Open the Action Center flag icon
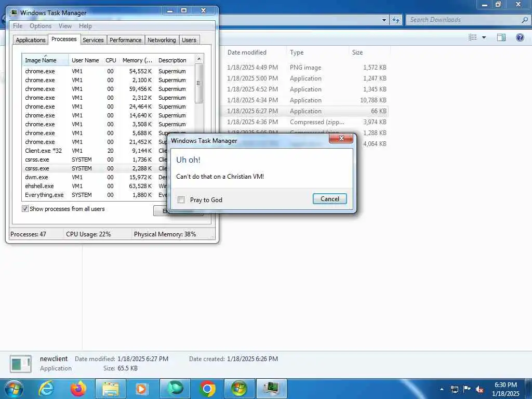Image resolution: width=532 pixels, height=399 pixels. (x=467, y=389)
